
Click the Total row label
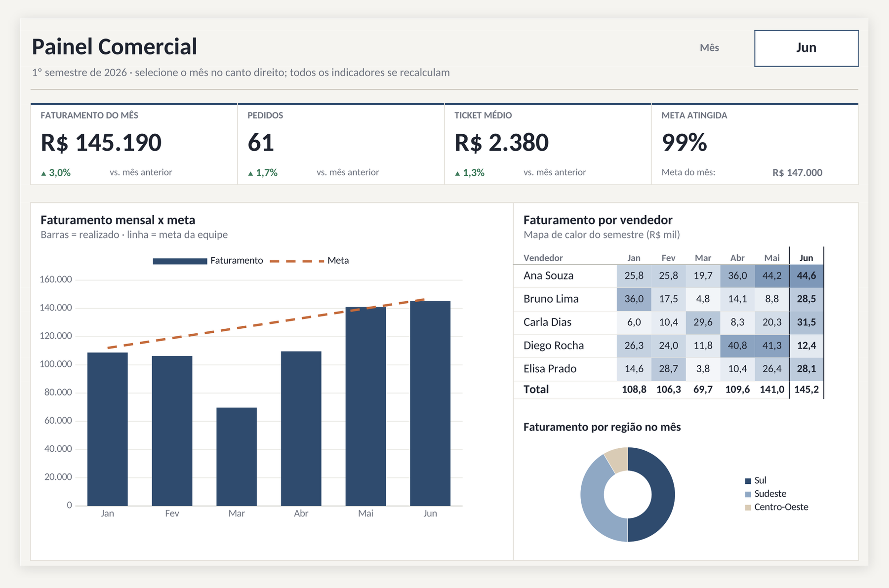coord(536,389)
